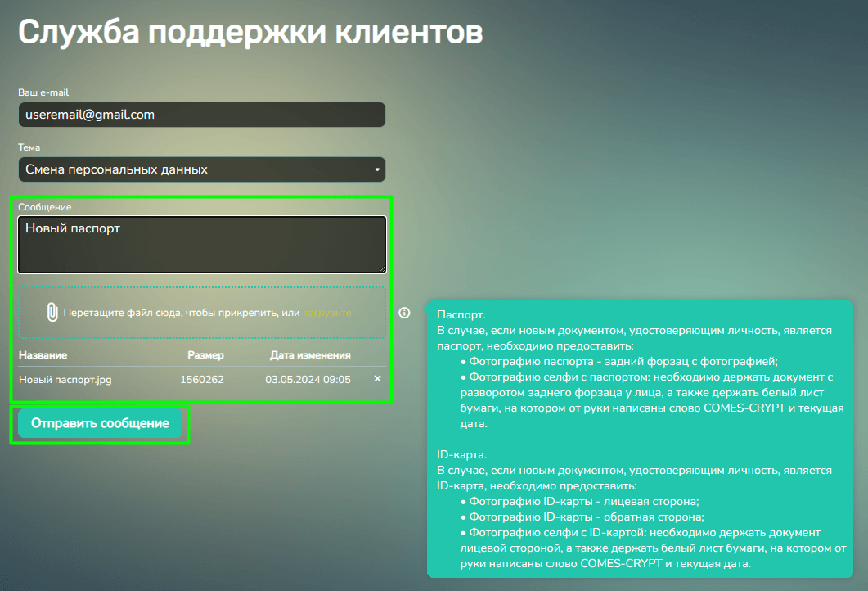
Task: Click the paperclip attachment icon
Action: [52, 312]
